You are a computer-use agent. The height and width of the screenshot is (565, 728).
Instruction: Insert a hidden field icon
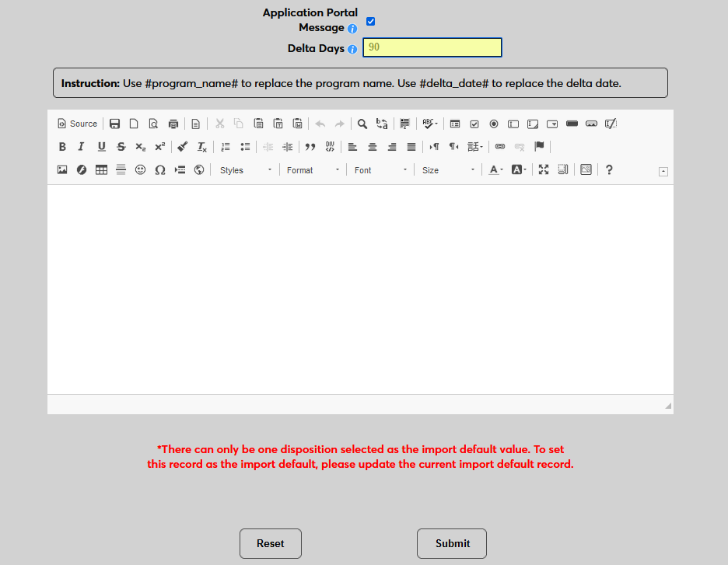611,124
